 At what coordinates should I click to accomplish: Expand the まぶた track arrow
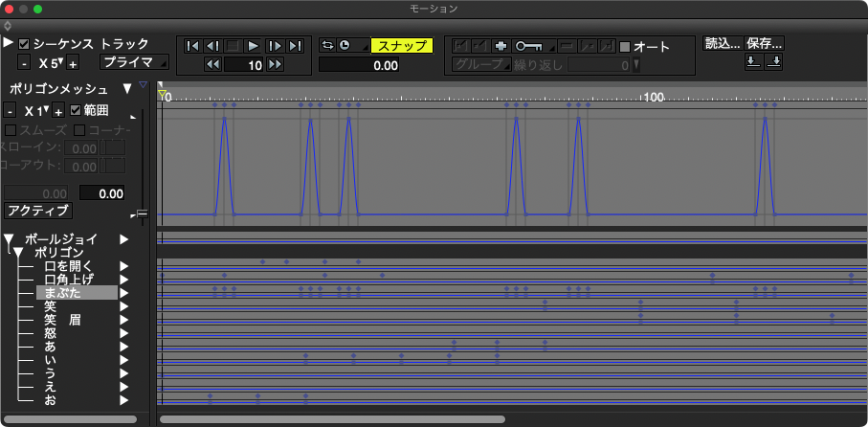coord(124,293)
